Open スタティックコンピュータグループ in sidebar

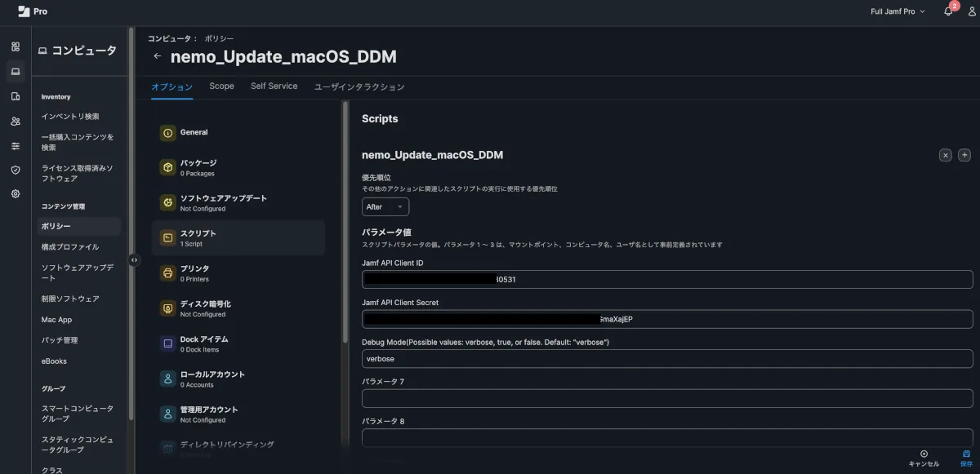tap(78, 445)
